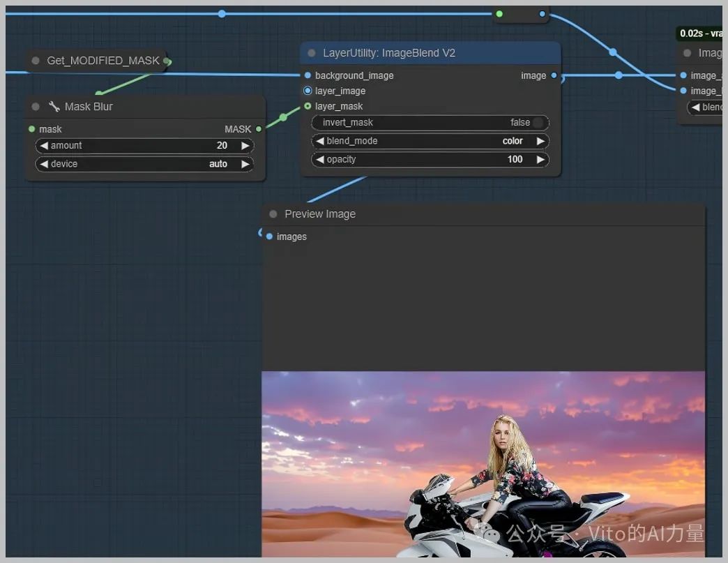Select next device option with right arrow
This screenshot has height=563, width=728.
tap(245, 164)
